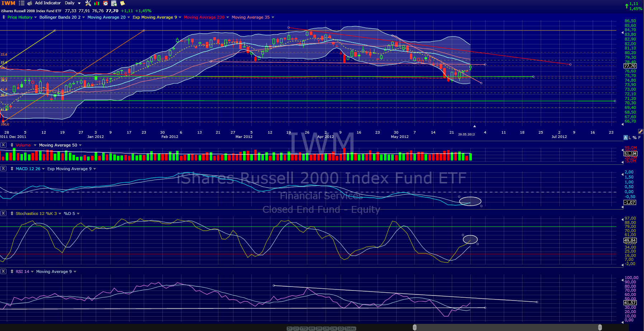
Task: Open the yellow sticky note icon
Action: click(122, 3)
